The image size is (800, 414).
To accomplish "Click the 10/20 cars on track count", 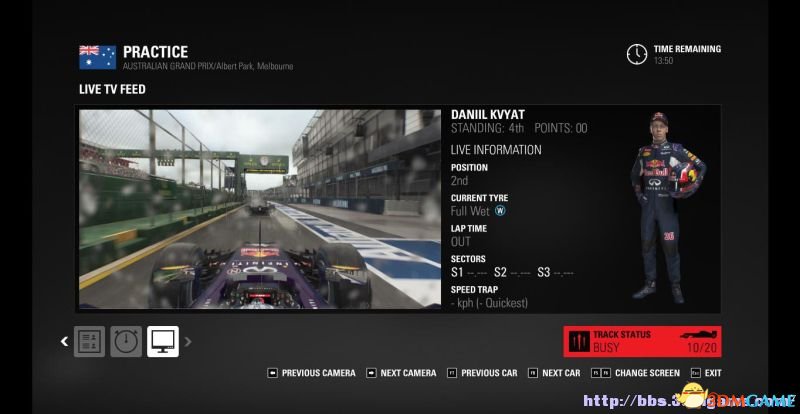I will tap(702, 348).
